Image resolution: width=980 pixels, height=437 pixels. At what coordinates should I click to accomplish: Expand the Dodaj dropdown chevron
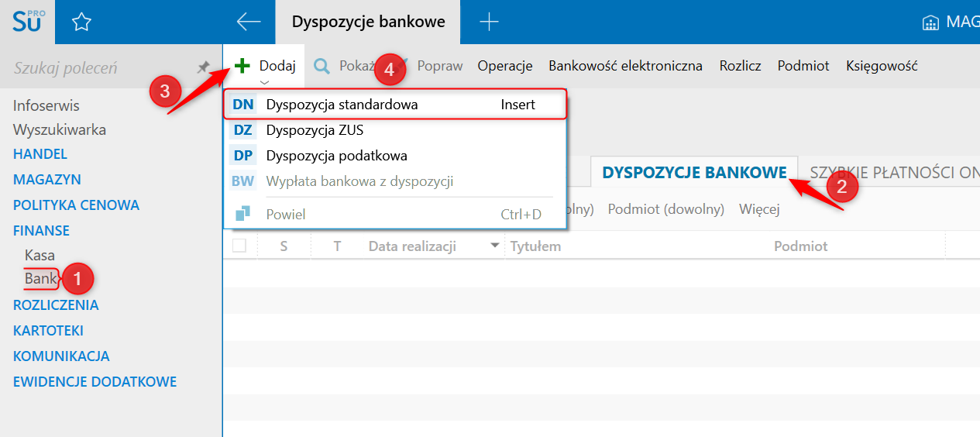coord(265,82)
